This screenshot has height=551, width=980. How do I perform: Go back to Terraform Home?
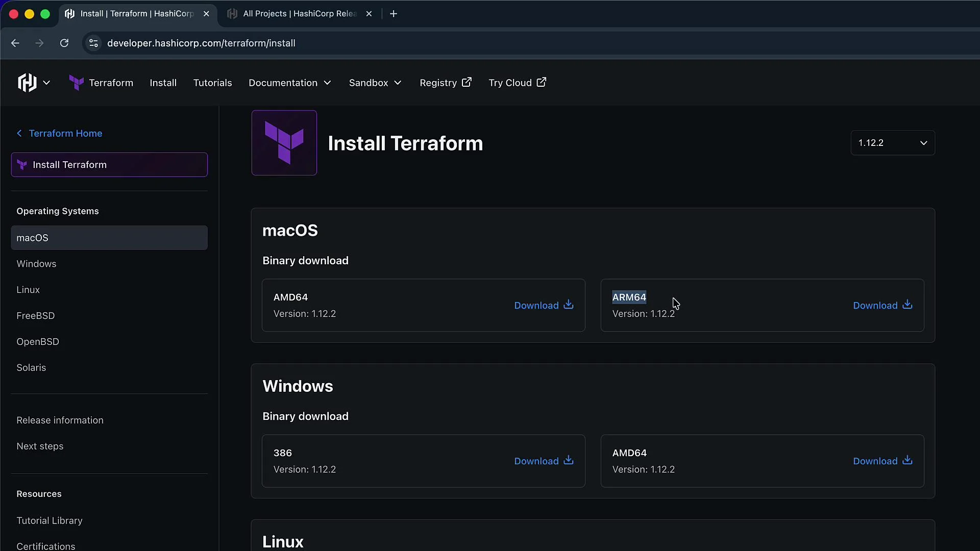(x=65, y=133)
